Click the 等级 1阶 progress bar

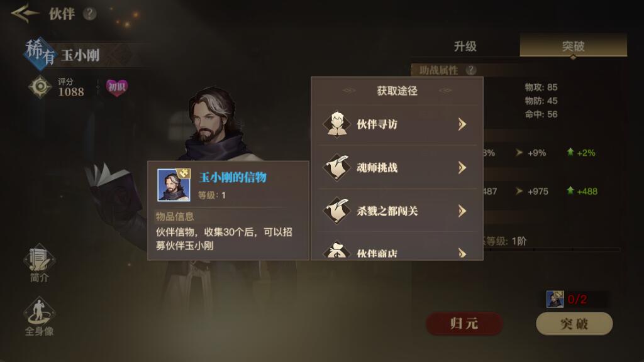[x=550, y=249]
